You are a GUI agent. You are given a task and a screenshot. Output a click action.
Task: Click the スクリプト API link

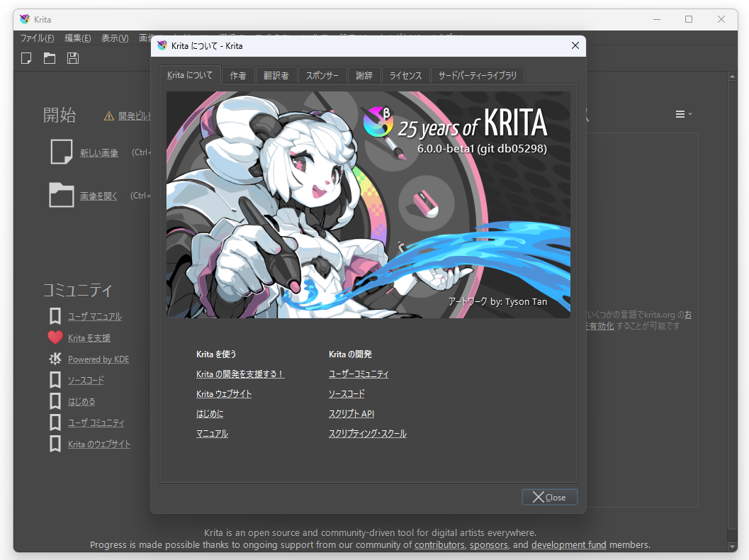351,413
